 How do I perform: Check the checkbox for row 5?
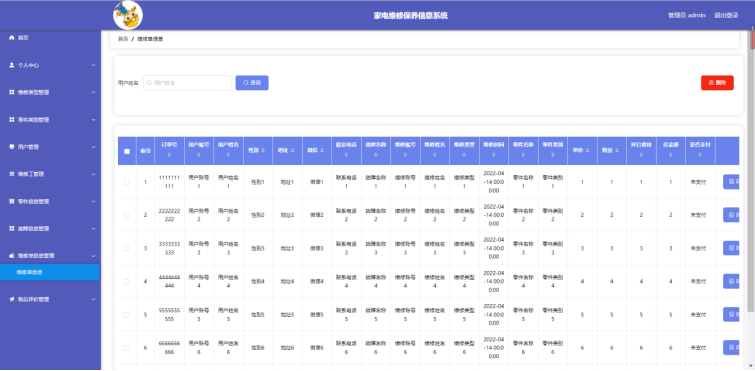click(127, 315)
